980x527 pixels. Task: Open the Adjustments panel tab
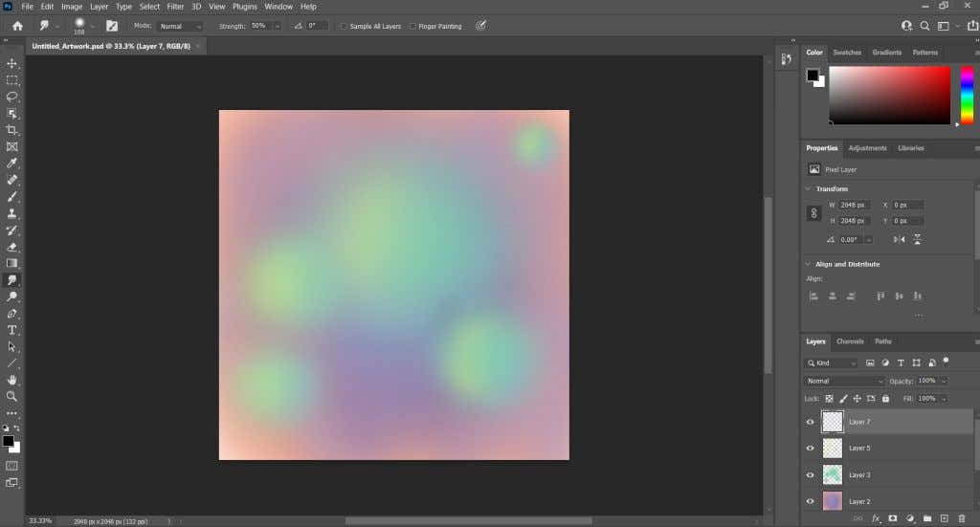tap(867, 148)
